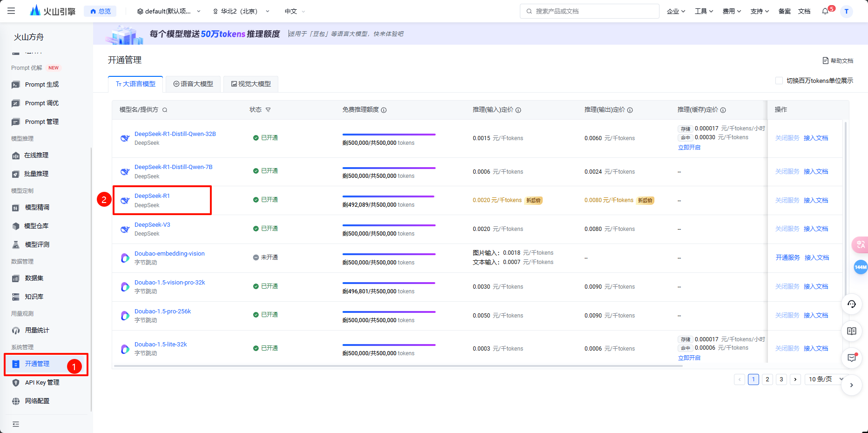Open DeepSeek-R1-Distill-Qwen-32B model link

(175, 134)
